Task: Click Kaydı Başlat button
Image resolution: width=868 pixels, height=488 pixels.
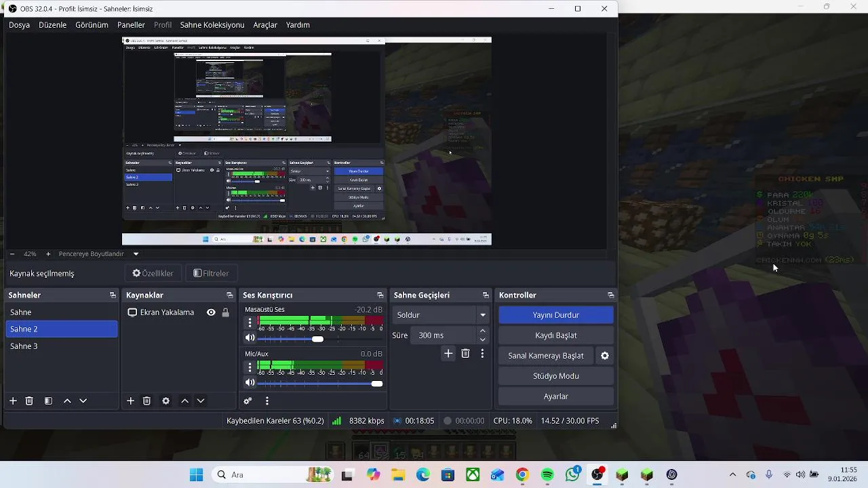Action: [556, 335]
